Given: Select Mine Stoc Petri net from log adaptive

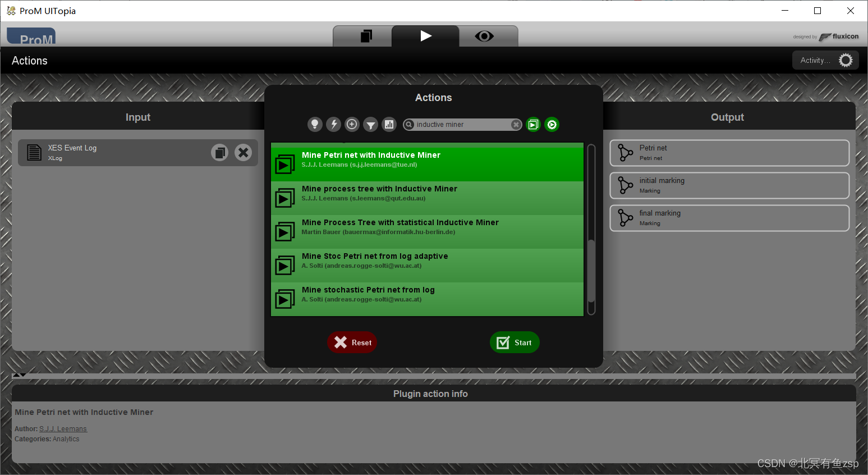Looking at the screenshot, I should (427, 265).
